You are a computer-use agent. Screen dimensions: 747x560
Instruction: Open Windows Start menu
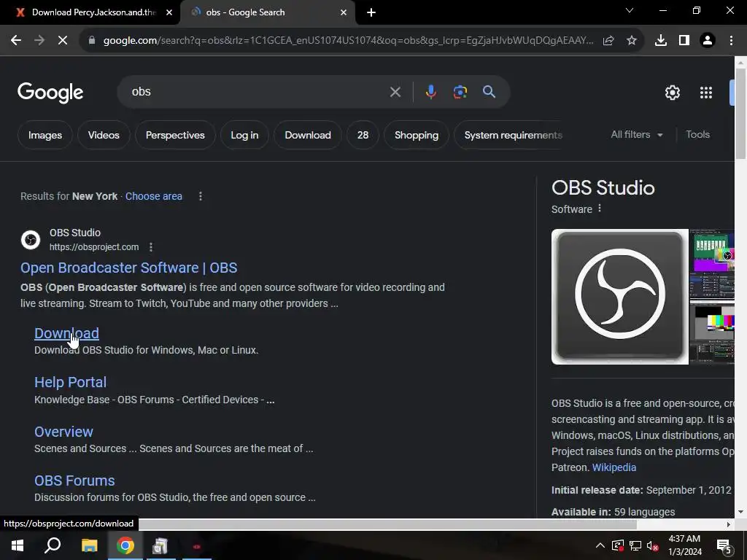click(x=18, y=545)
